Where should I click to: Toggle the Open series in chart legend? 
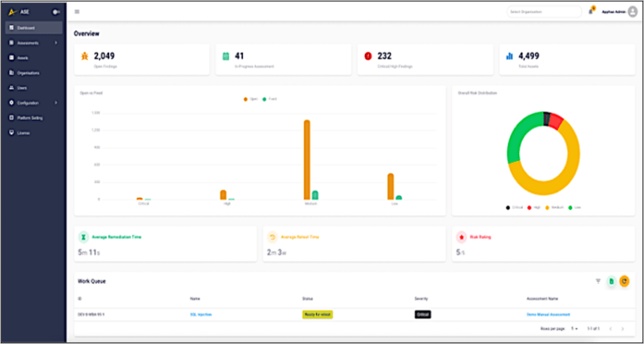click(249, 99)
